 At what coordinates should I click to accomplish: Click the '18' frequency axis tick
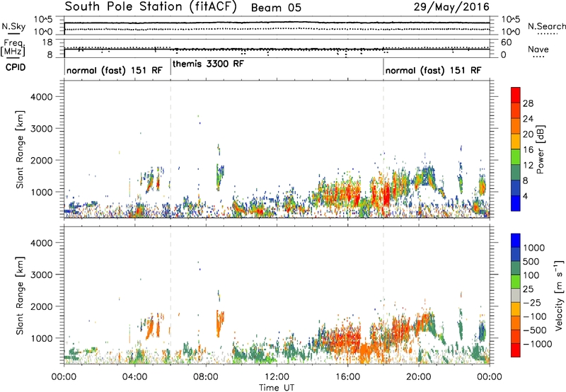[47, 42]
